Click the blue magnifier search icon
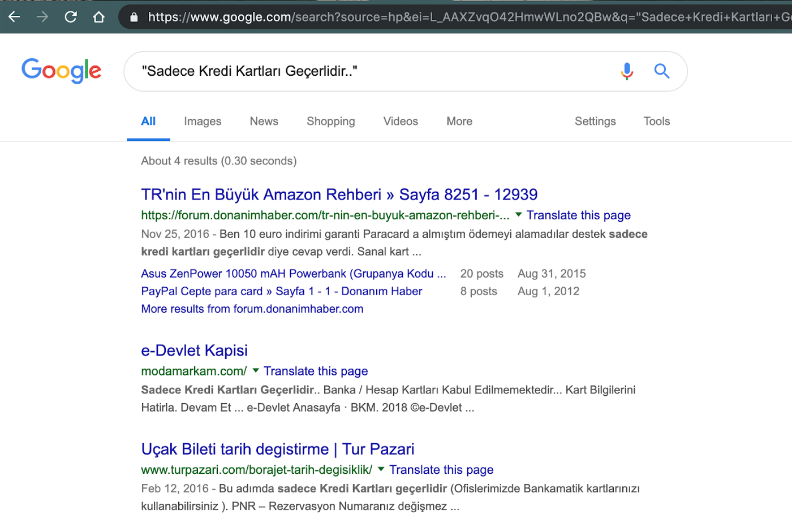 pyautogui.click(x=662, y=71)
